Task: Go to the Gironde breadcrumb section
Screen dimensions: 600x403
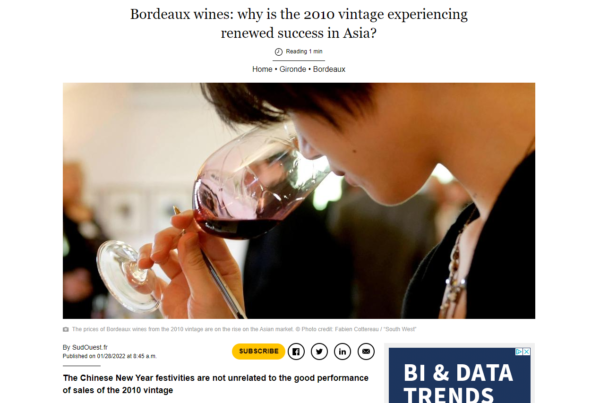Action: (x=293, y=69)
